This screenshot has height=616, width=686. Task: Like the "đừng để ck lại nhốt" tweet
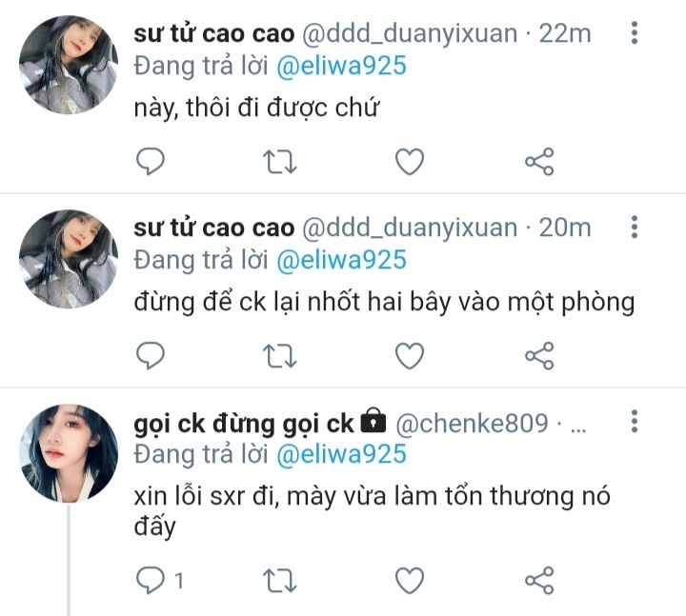(410, 355)
